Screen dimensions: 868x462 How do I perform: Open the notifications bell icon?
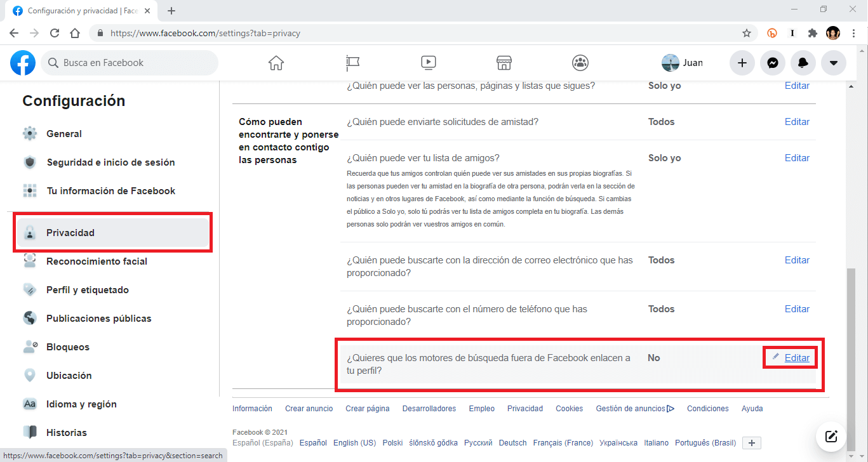803,63
